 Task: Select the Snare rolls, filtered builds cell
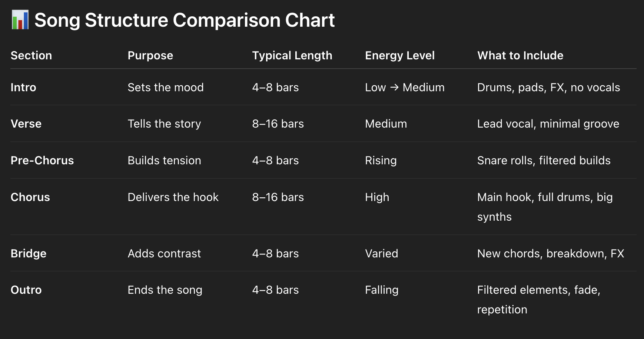[544, 161]
